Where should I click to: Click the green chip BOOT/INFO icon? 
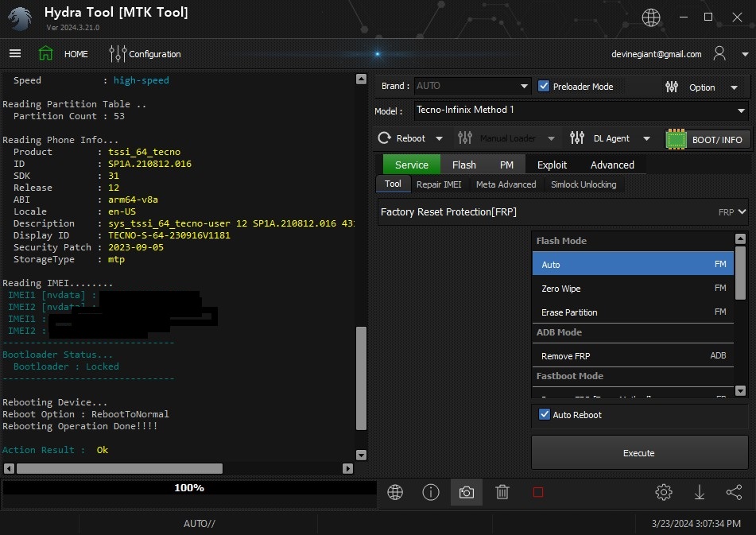point(676,140)
